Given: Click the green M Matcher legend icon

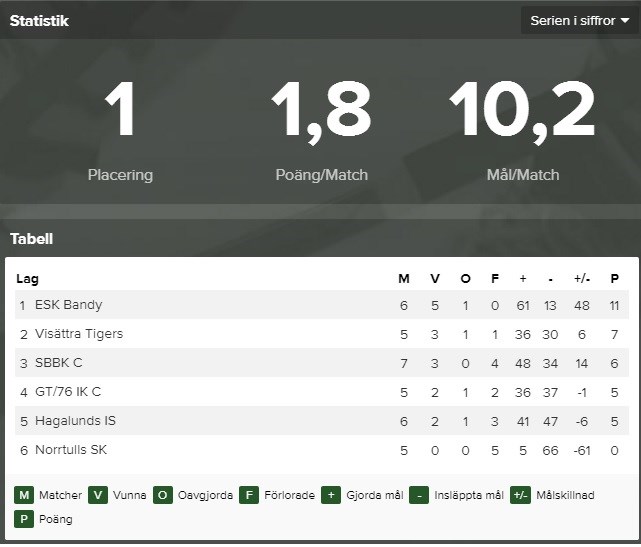Looking at the screenshot, I should tap(24, 495).
